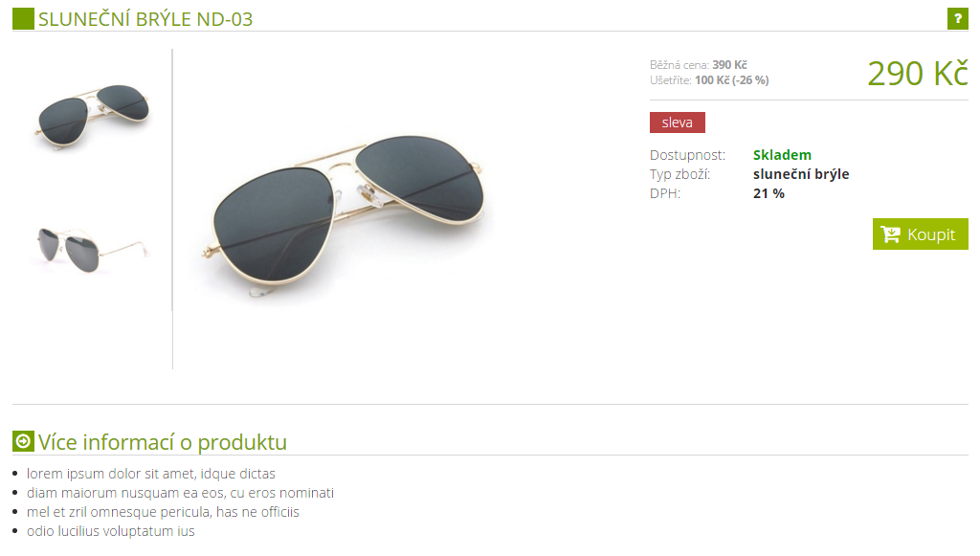Select the first sunglasses thumbnail

coord(93,118)
